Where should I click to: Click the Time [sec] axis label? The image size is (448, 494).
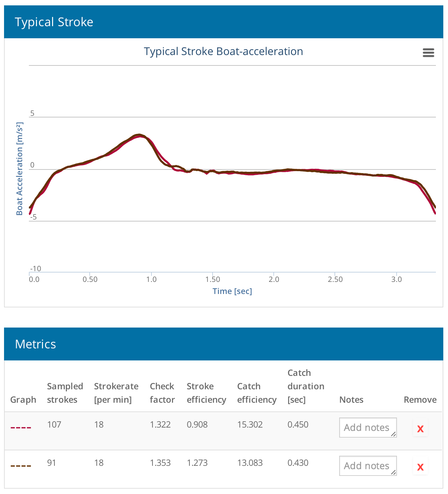232,291
